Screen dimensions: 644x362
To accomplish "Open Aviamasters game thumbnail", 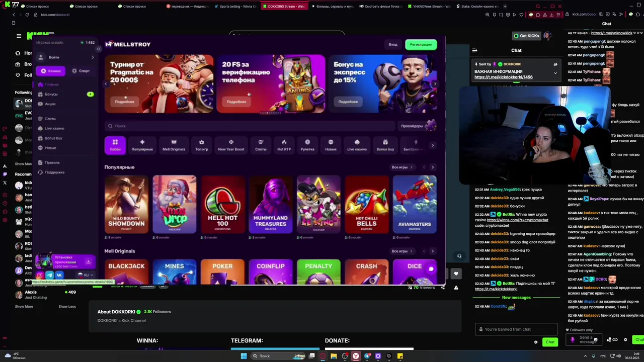I will pyautogui.click(x=415, y=204).
